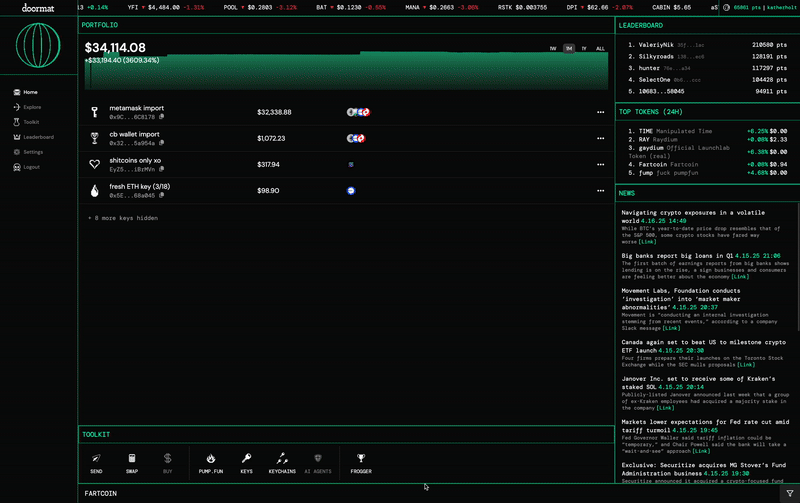The image size is (800, 503).
Task: Click the fresh ETH key droplet icon
Action: [94, 191]
